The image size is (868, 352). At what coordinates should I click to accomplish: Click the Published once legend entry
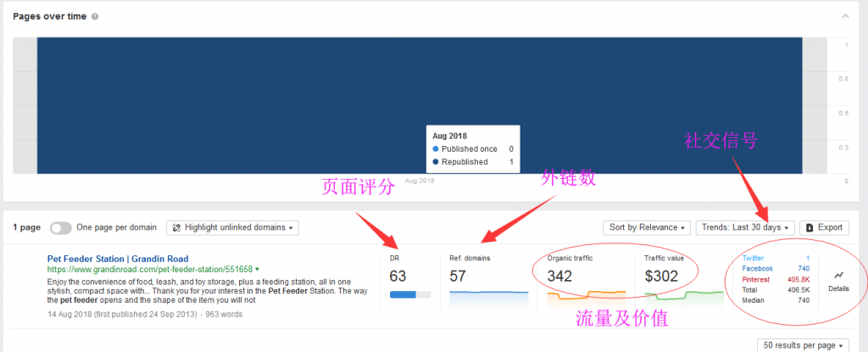point(473,149)
